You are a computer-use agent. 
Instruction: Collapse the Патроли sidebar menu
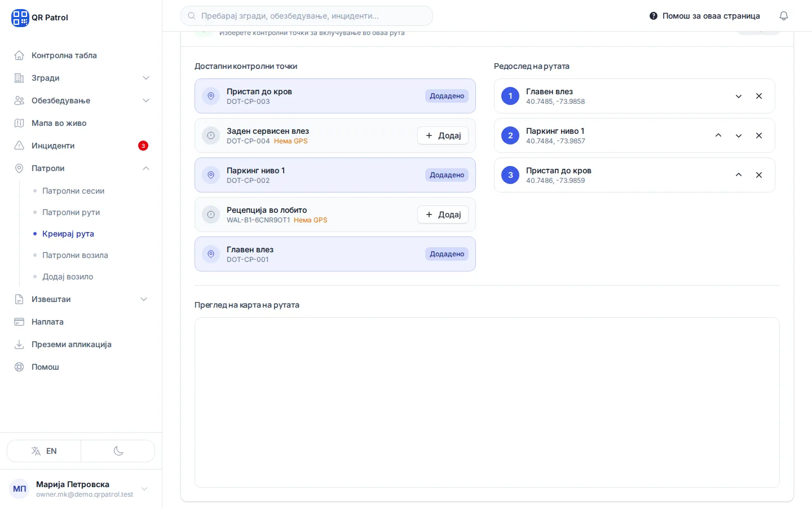81,168
